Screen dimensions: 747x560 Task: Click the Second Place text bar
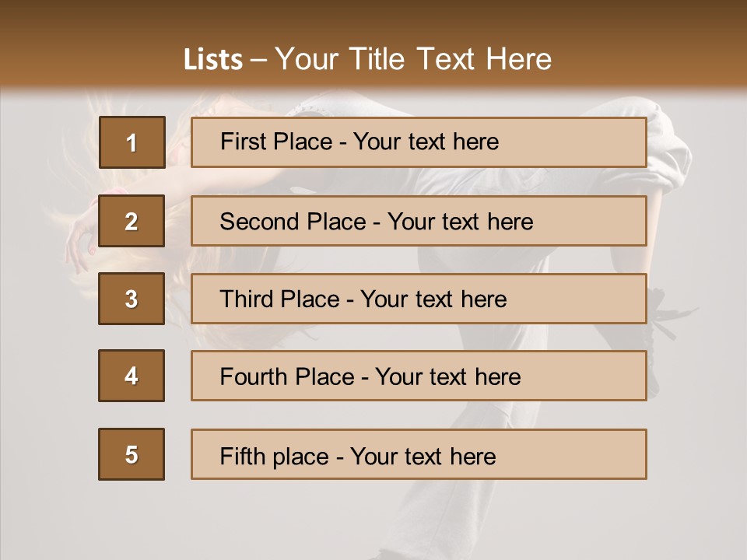tap(419, 221)
